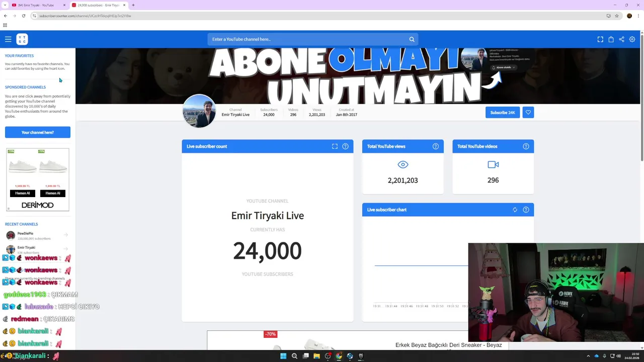Go forward with the browser arrow
The image size is (644, 362).
[x=14, y=16]
